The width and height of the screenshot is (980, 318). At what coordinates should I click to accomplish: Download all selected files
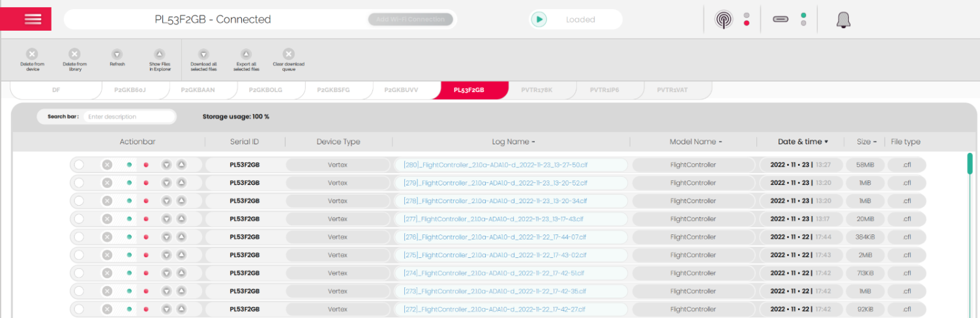(x=203, y=54)
